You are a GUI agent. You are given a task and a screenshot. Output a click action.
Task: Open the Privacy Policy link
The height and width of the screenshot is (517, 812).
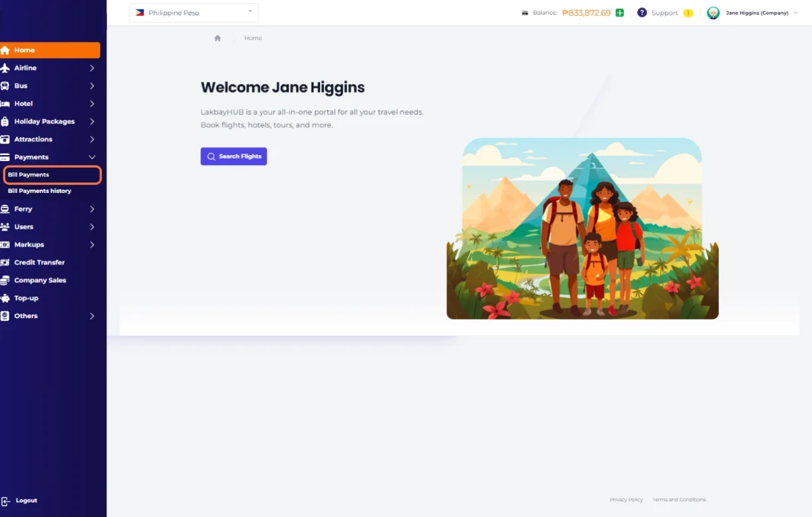626,500
